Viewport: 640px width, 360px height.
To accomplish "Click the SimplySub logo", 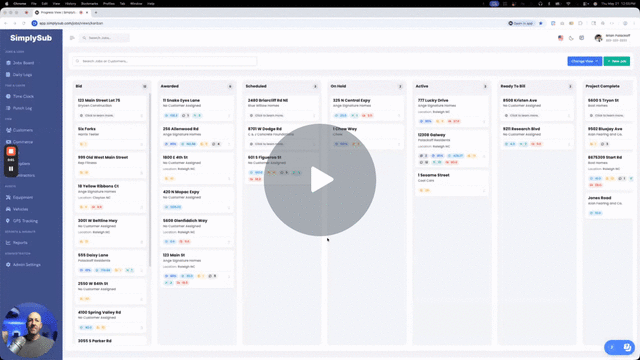I will [31, 38].
